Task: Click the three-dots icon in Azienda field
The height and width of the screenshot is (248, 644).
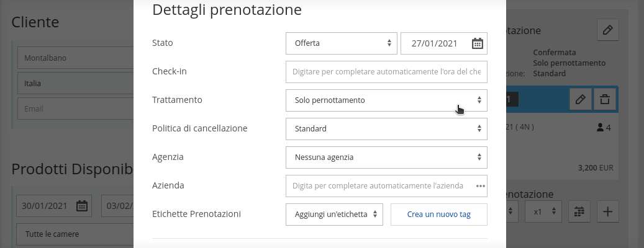Action: coord(481,186)
